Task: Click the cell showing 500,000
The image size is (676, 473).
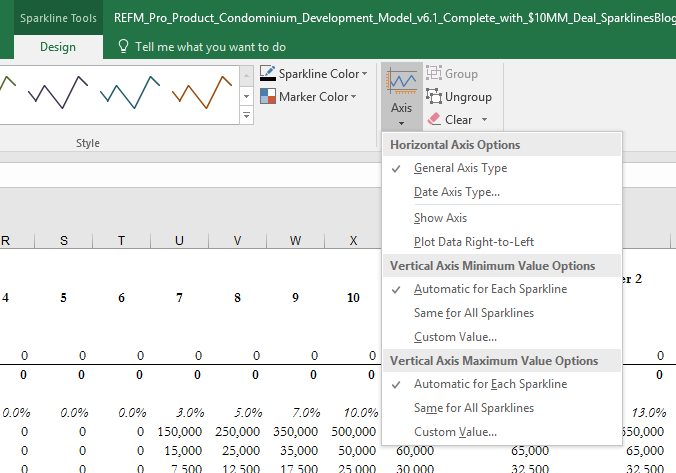Action: click(x=354, y=432)
